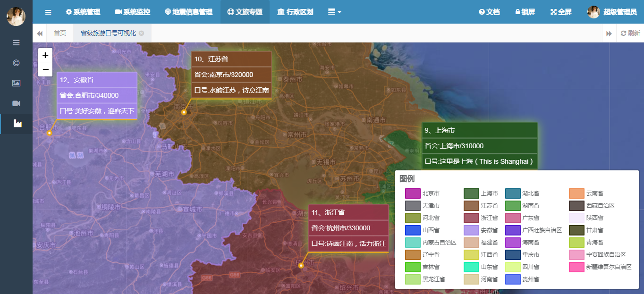Click the sidebar chart icon
Image resolution: width=644 pixels, height=294 pixels.
pyautogui.click(x=17, y=124)
